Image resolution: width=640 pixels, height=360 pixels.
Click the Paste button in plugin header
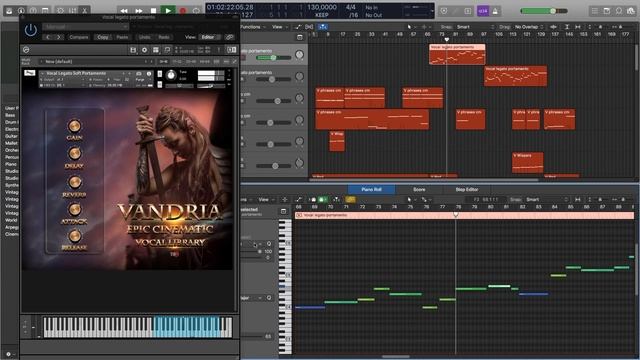(122, 37)
